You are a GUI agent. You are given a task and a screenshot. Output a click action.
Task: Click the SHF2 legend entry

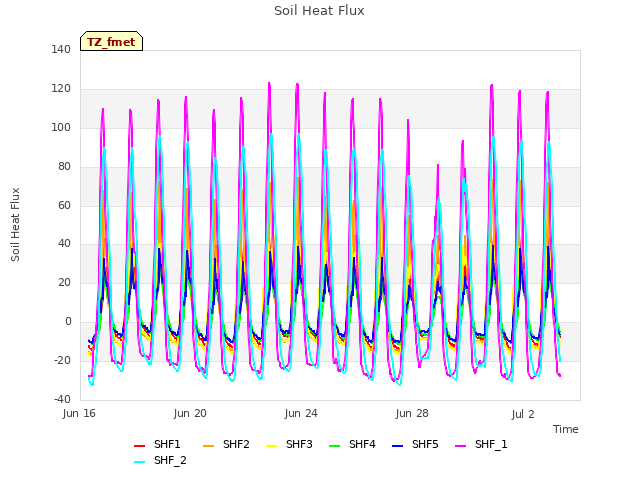226,444
